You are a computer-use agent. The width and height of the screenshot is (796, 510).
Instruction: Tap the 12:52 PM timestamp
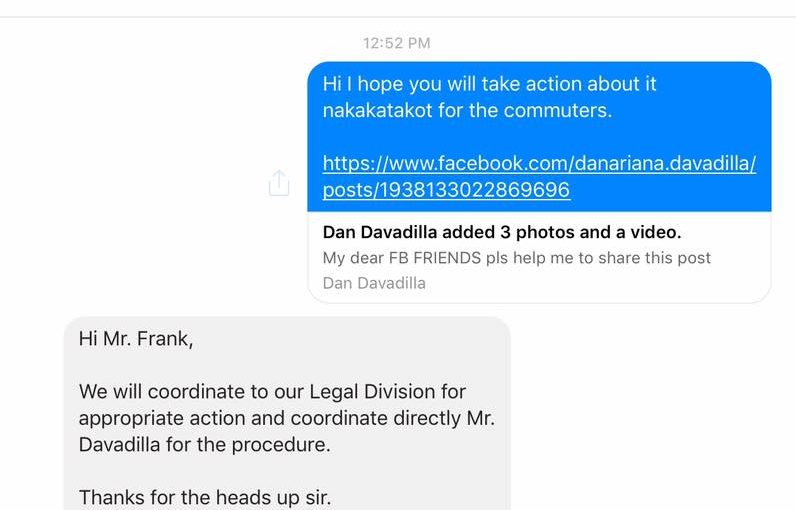[x=396, y=43]
